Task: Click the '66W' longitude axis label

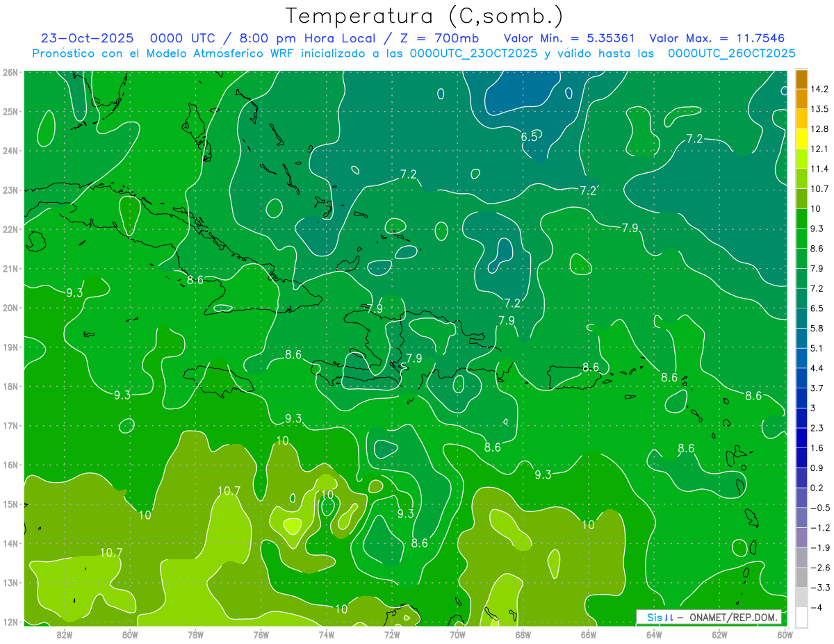Action: click(x=589, y=634)
